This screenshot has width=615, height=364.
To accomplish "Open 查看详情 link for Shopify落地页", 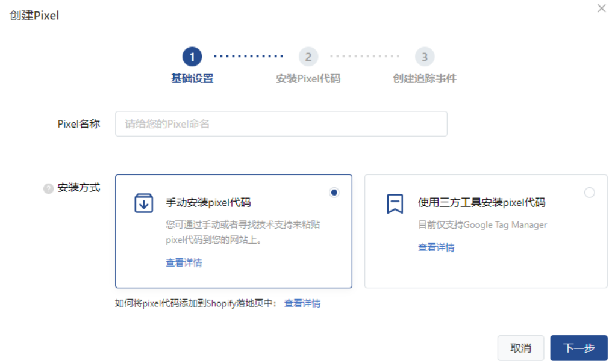I will click(x=302, y=303).
